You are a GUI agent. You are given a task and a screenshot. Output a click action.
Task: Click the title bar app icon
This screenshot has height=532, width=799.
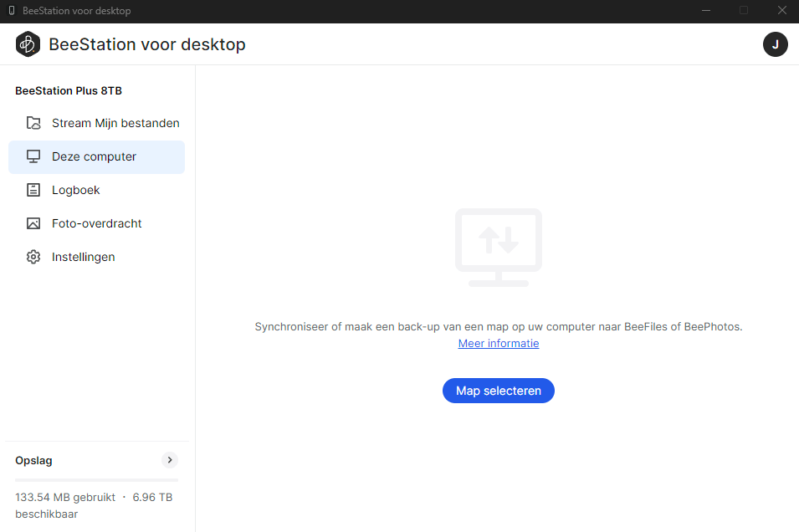[x=12, y=10]
